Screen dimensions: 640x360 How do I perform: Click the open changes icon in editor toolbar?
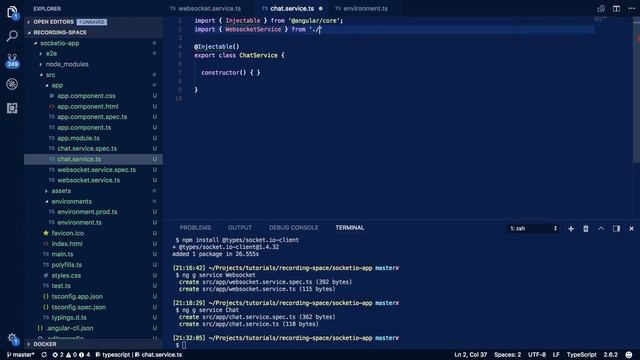click(601, 8)
